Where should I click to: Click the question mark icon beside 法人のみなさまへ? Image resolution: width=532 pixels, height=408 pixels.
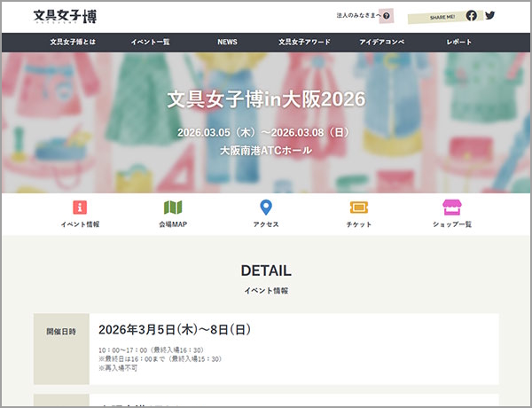coord(387,16)
